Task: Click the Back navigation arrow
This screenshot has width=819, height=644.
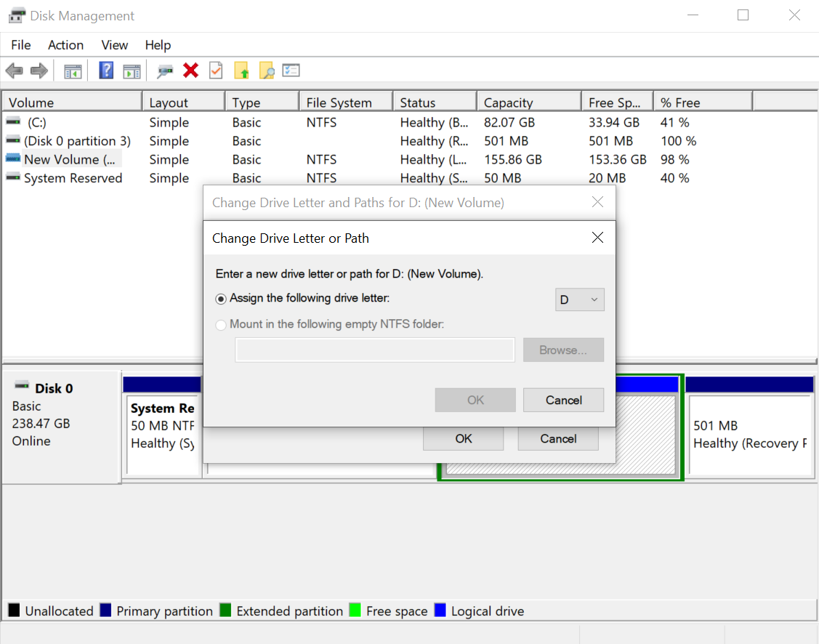Action: click(13, 71)
